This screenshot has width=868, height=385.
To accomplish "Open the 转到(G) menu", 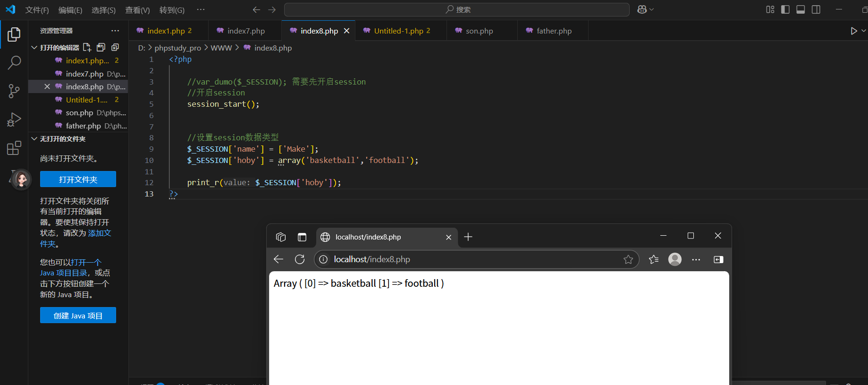I will point(172,10).
